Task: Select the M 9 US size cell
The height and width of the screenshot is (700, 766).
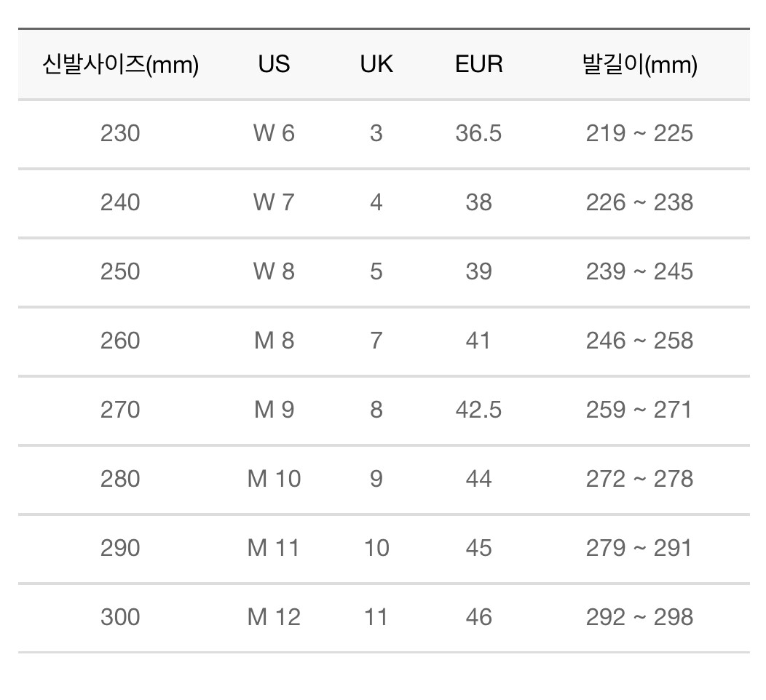Action: [x=274, y=410]
